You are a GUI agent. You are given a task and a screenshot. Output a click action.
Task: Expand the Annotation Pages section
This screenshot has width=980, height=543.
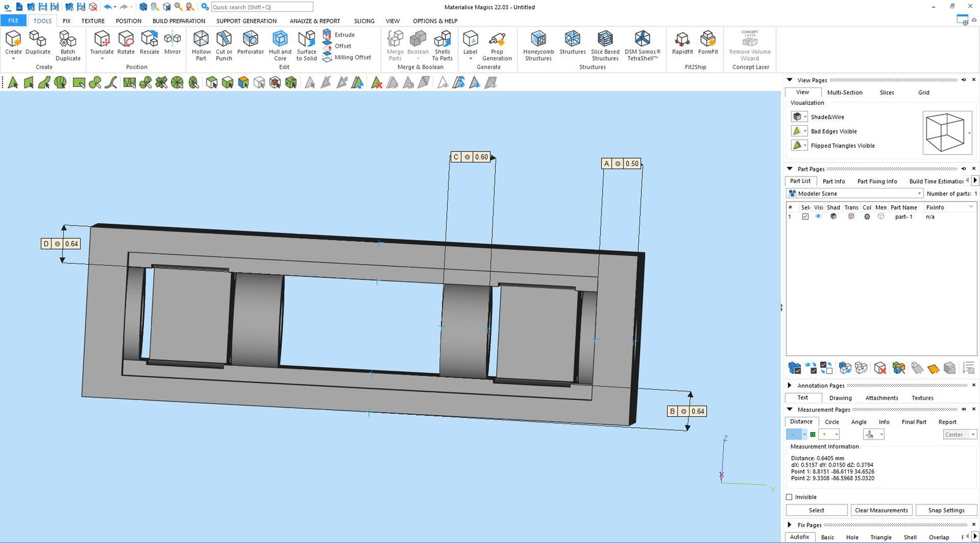[x=790, y=385]
